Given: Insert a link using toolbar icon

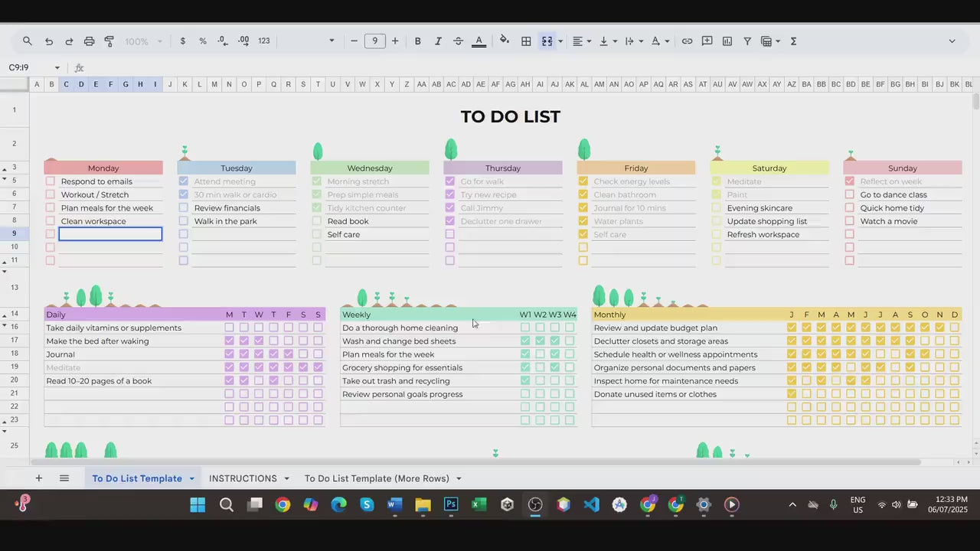Looking at the screenshot, I should pos(687,41).
